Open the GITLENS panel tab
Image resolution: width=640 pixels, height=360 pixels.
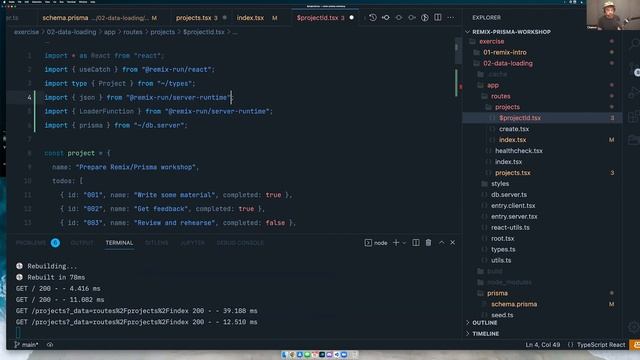tap(156, 243)
